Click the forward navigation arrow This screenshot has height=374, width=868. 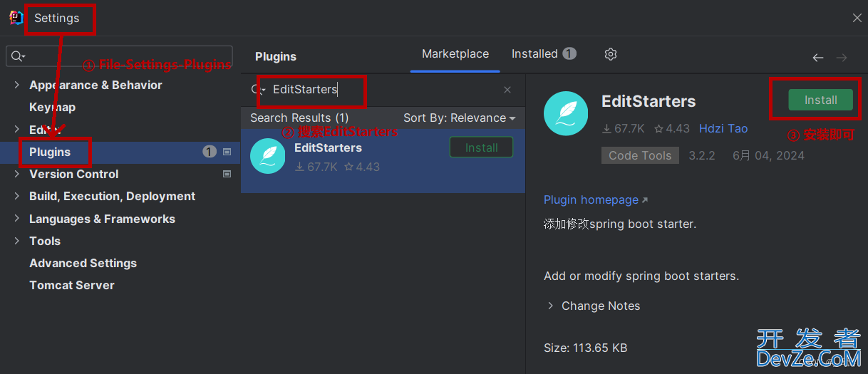click(x=842, y=58)
